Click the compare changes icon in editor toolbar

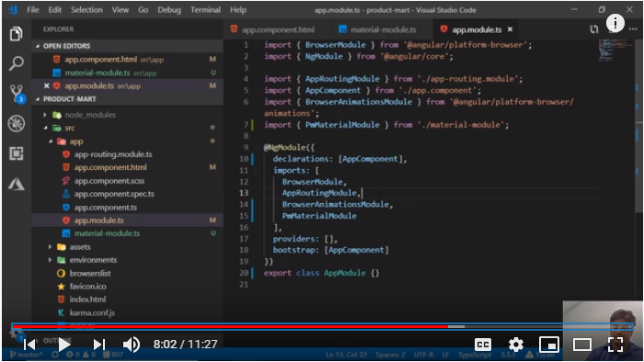[594, 29]
